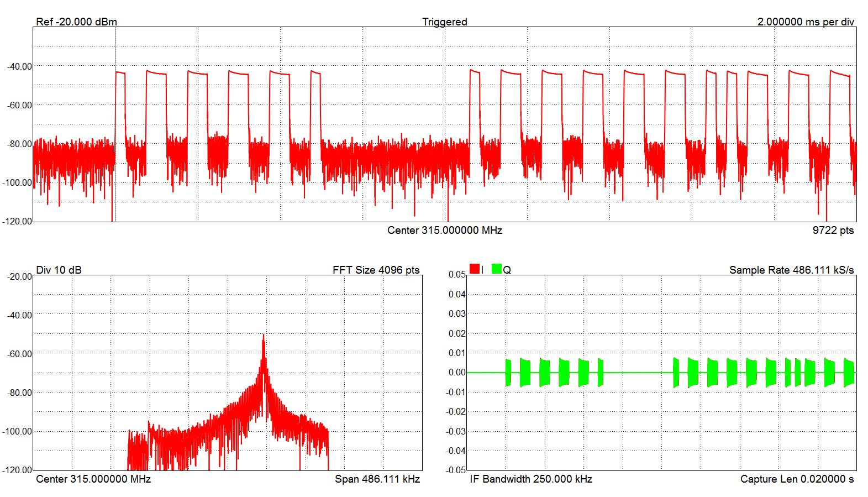Click the 2.000000 ms per div label
This screenshot has width=868, height=497.
pyautogui.click(x=805, y=22)
